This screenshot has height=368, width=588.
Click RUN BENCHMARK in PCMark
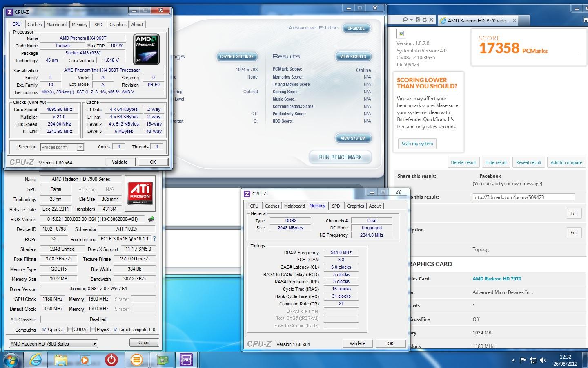340,157
